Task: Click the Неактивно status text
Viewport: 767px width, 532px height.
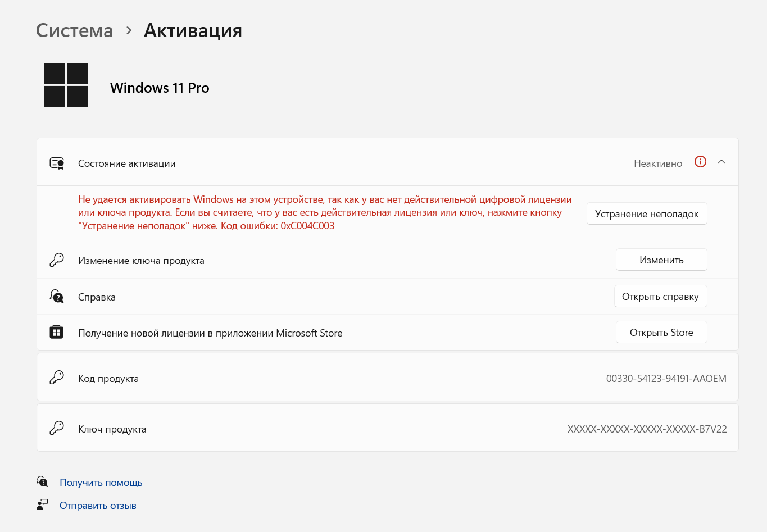Action: [658, 163]
